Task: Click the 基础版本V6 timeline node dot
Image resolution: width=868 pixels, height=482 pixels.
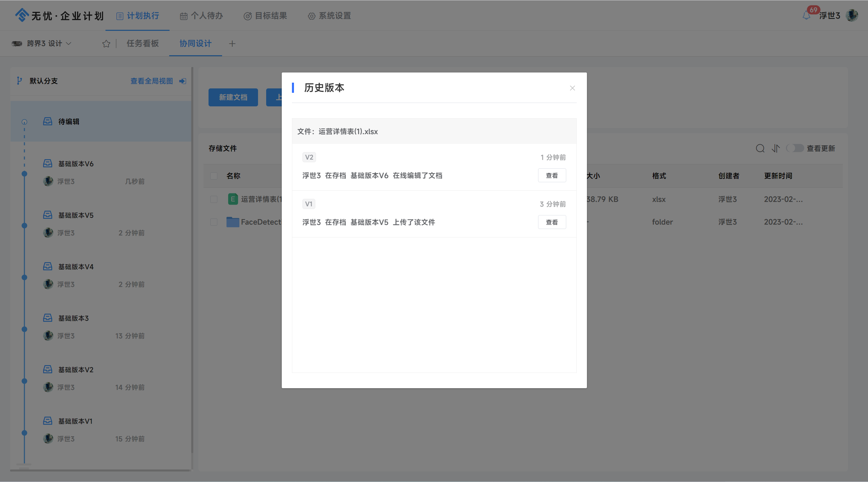Action: click(x=24, y=174)
